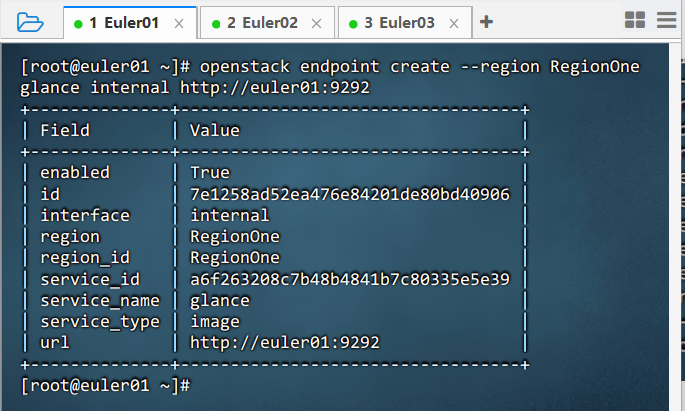The width and height of the screenshot is (685, 411).
Task: Click the region_id value RegionOne
Action: click(x=235, y=258)
